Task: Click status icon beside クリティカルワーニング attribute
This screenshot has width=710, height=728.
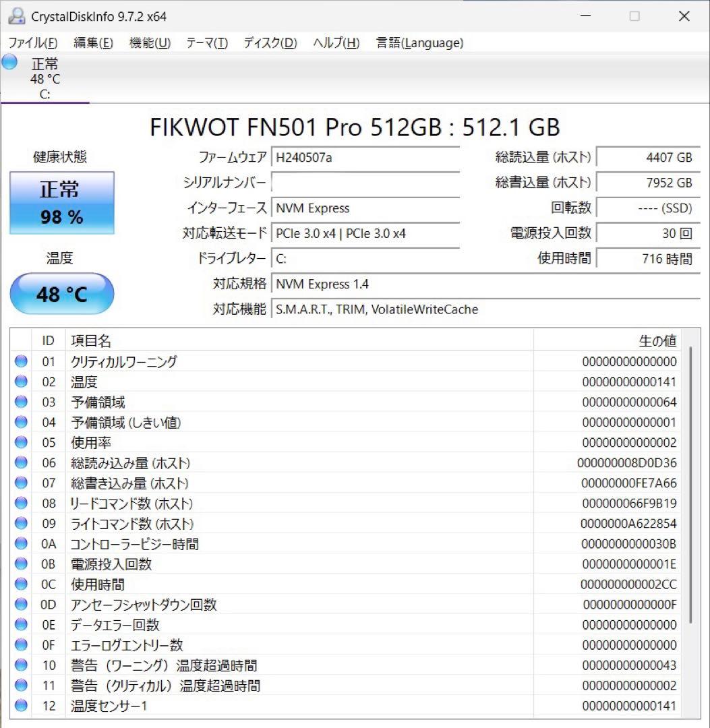Action: pos(20,362)
